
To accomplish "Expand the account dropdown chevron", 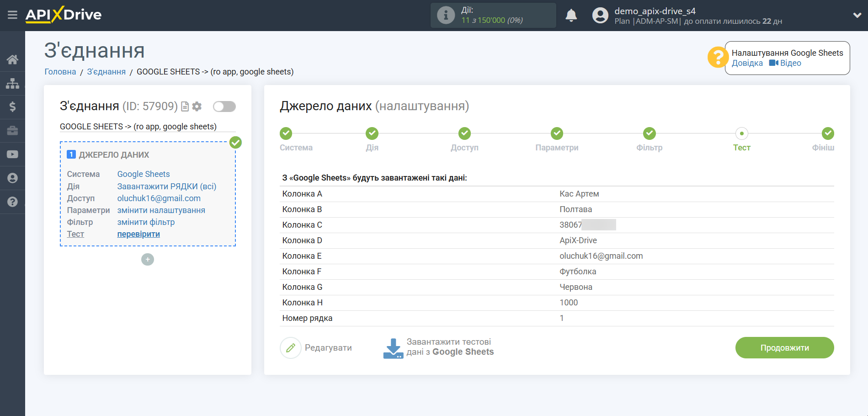I will [857, 15].
